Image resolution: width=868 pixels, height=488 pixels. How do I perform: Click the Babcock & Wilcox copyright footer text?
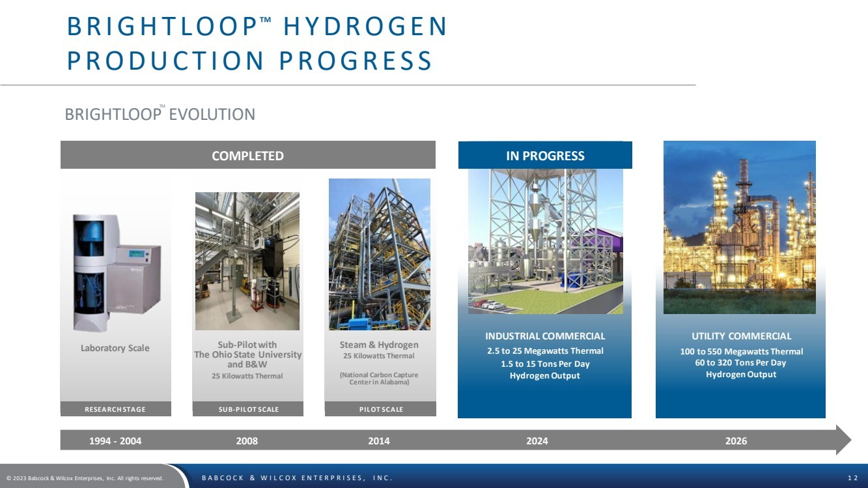[85, 478]
